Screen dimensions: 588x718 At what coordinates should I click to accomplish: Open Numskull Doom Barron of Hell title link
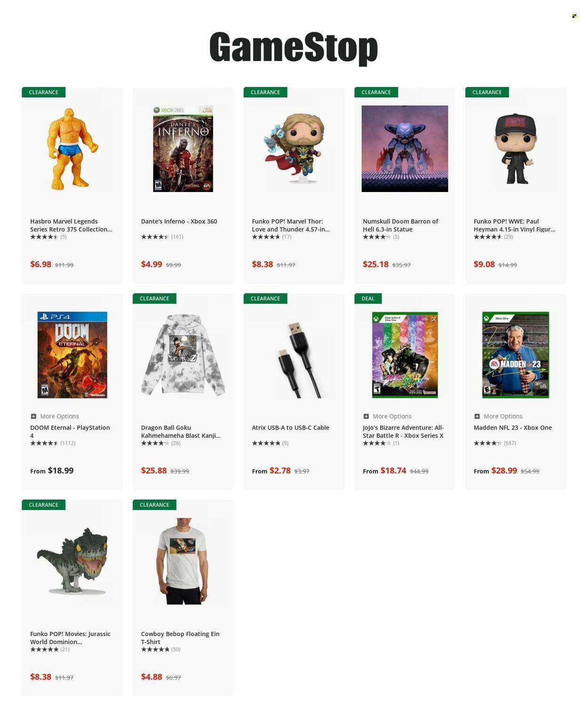pyautogui.click(x=400, y=225)
